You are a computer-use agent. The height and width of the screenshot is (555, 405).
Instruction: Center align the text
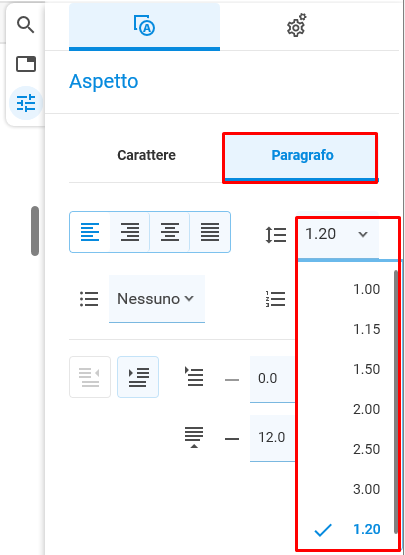point(170,232)
